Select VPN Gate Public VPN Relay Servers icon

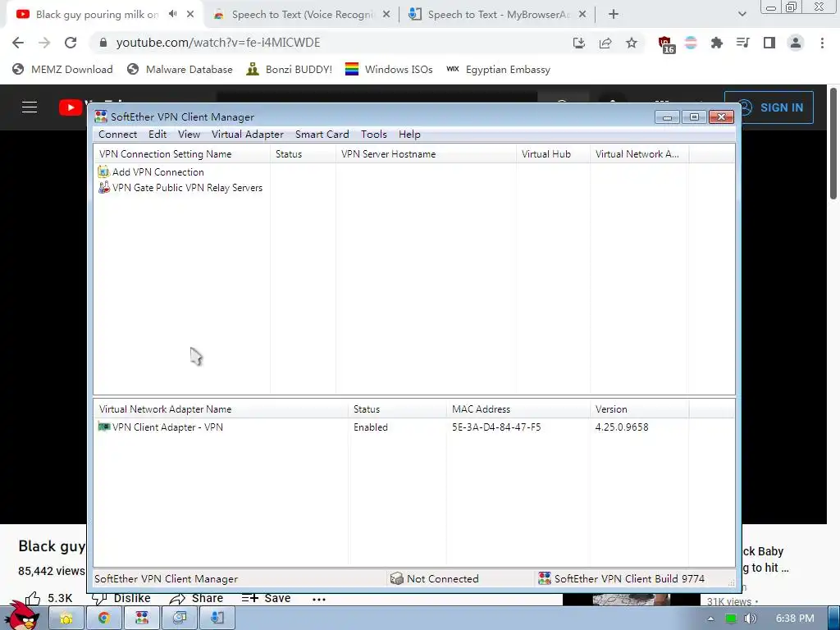coord(103,188)
